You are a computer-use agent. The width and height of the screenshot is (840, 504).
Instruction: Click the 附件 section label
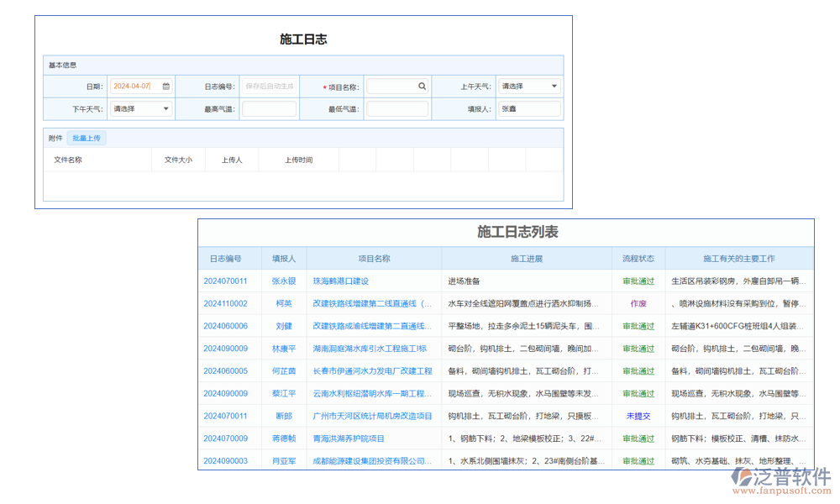(54, 138)
